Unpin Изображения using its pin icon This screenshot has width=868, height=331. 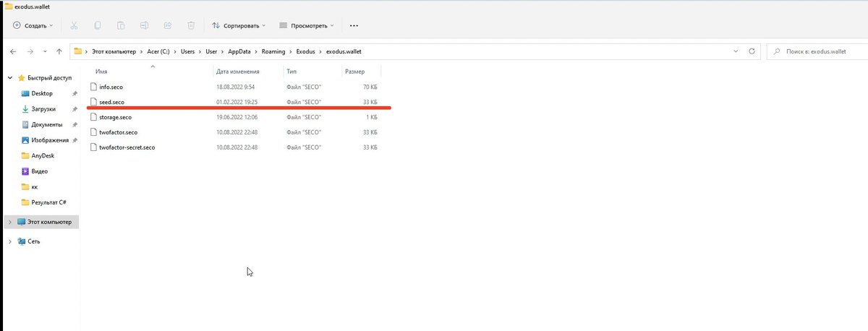[75, 140]
